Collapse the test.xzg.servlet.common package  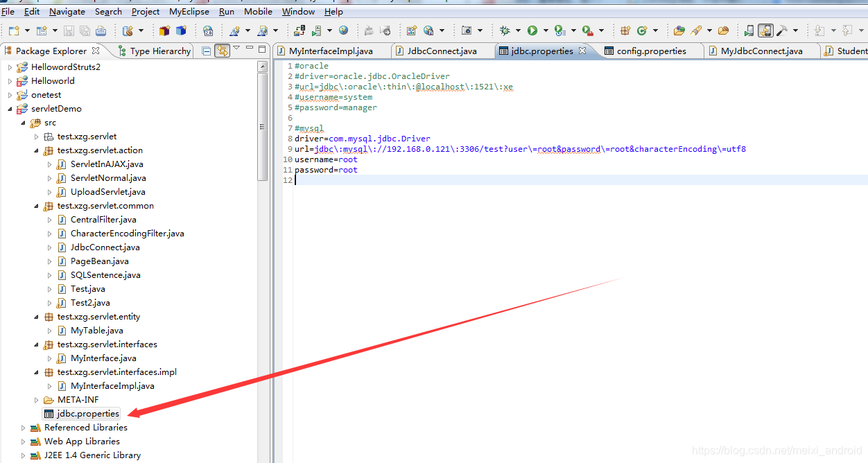point(36,206)
